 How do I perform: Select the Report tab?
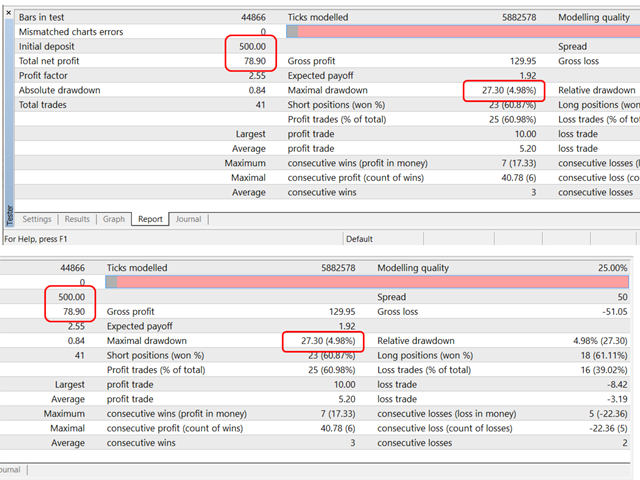[150, 219]
